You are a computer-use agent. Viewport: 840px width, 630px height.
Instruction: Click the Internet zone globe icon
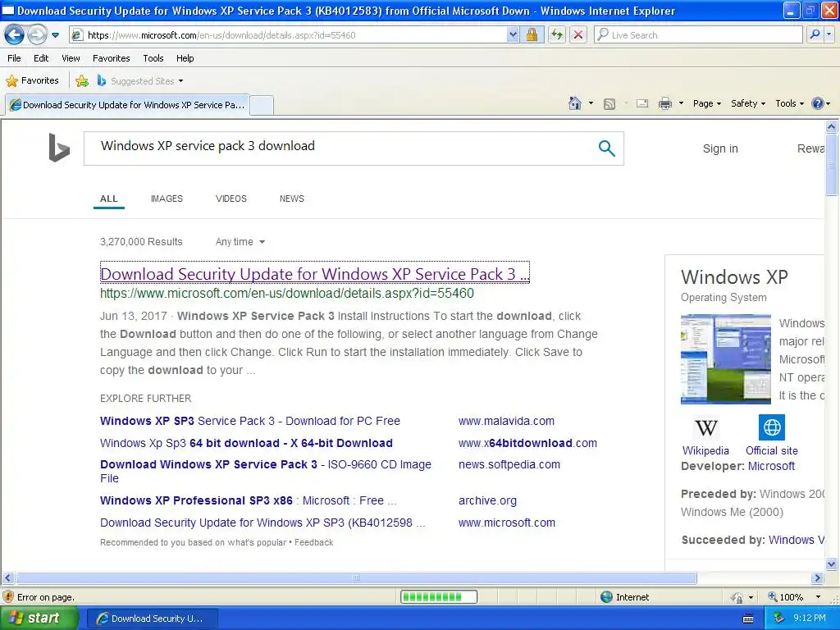(606, 597)
